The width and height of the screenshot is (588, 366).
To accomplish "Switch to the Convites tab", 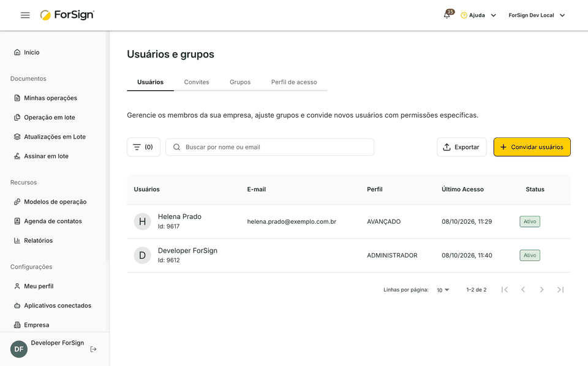I will (197, 82).
